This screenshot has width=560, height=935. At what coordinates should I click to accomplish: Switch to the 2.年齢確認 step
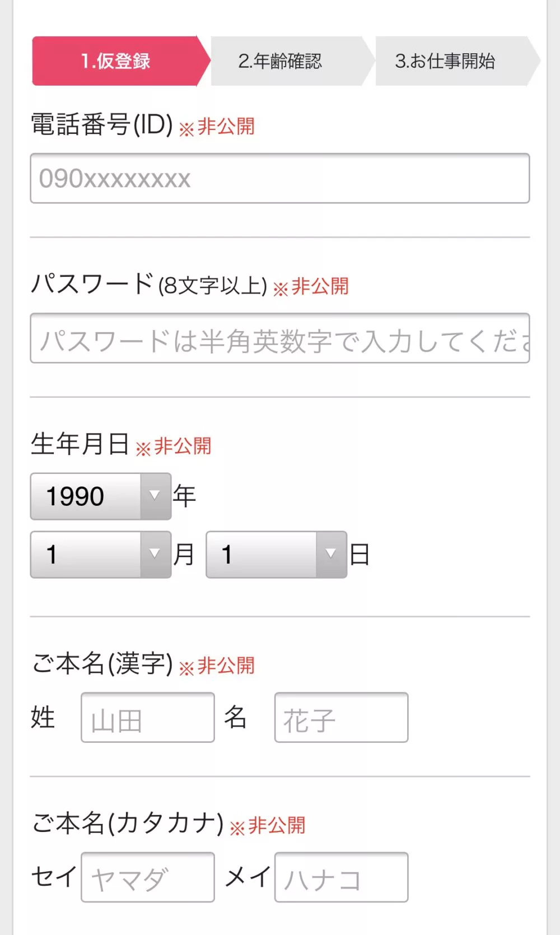pos(280,61)
